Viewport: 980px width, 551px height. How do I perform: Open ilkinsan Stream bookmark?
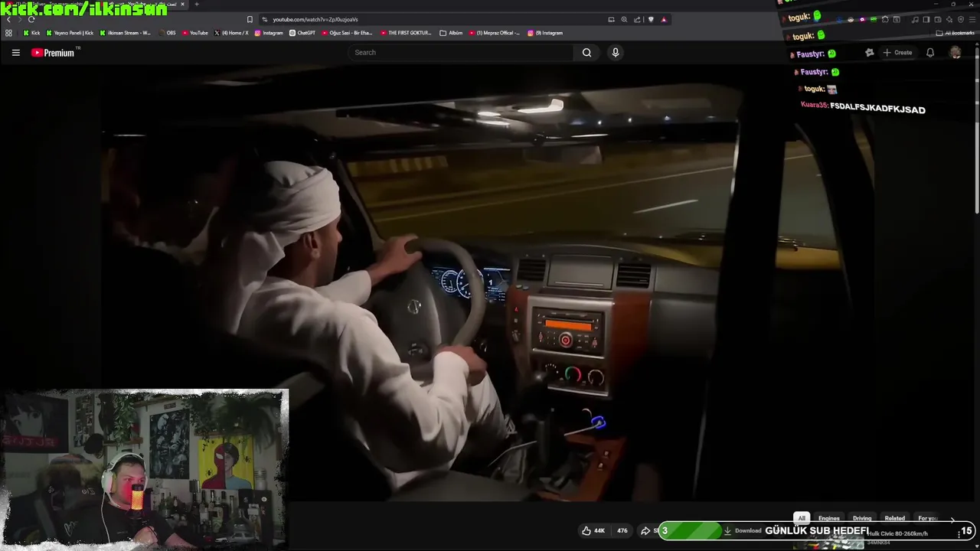click(126, 33)
